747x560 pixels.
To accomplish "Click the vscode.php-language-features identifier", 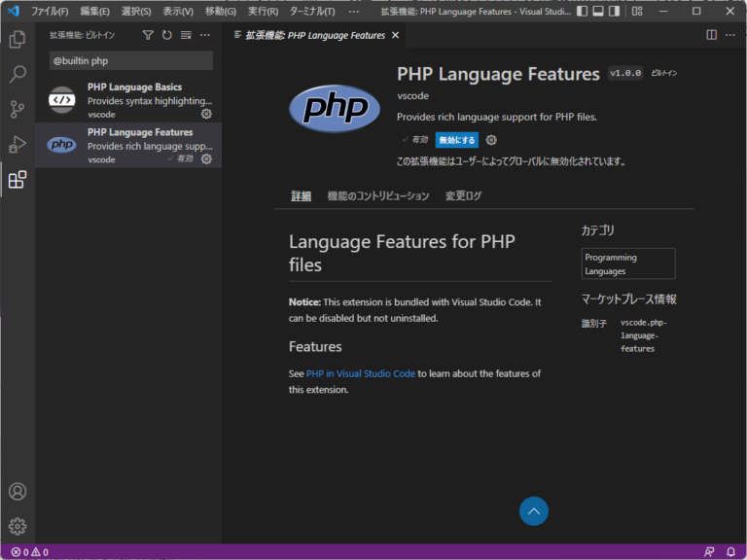I will pos(644,335).
